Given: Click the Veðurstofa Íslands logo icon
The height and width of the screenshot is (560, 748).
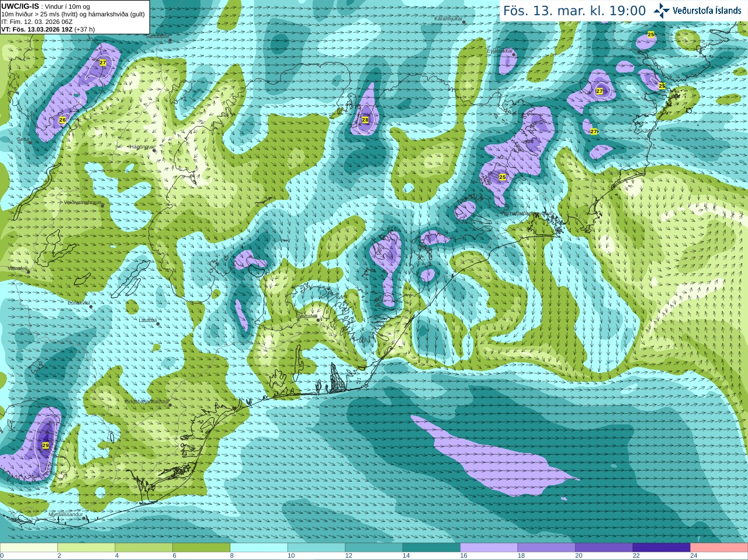Looking at the screenshot, I should (x=662, y=11).
